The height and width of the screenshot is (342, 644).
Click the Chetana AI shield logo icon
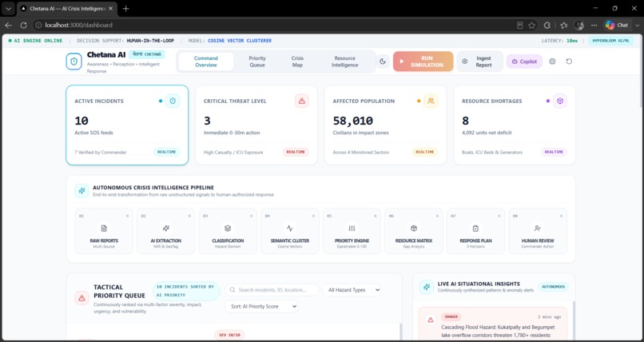click(x=74, y=62)
